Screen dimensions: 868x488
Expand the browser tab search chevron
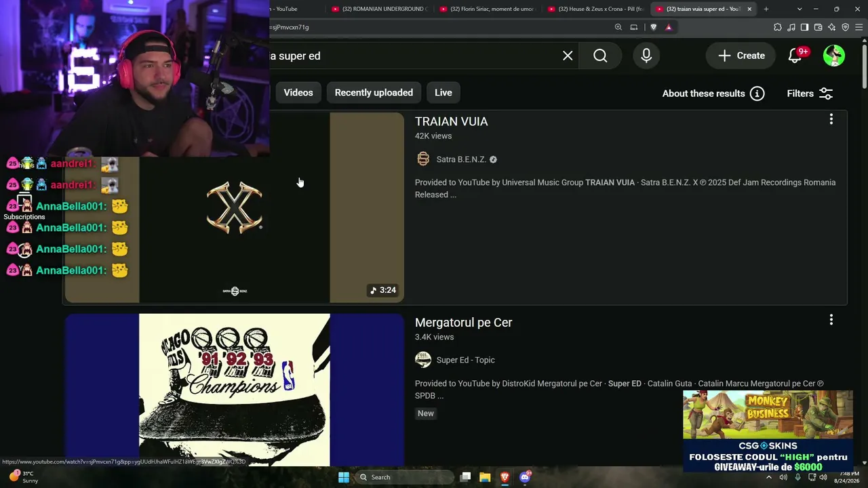tap(800, 9)
